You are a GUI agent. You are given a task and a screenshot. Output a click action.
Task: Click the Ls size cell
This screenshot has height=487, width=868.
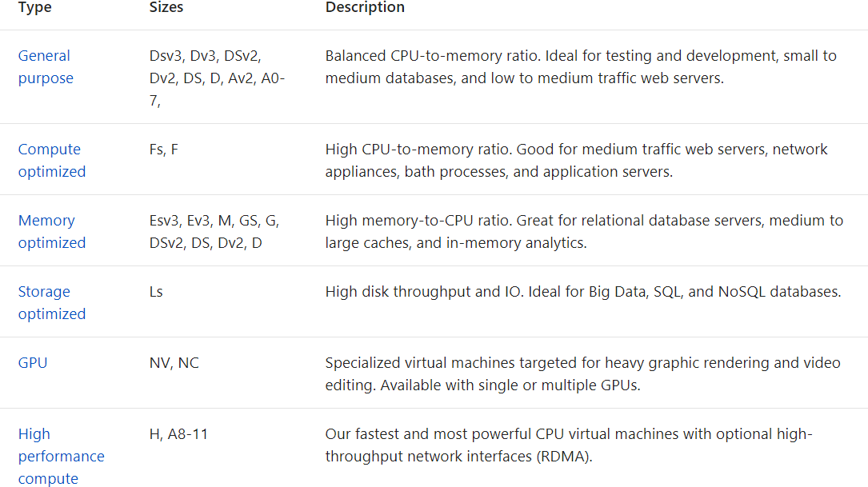(x=156, y=292)
